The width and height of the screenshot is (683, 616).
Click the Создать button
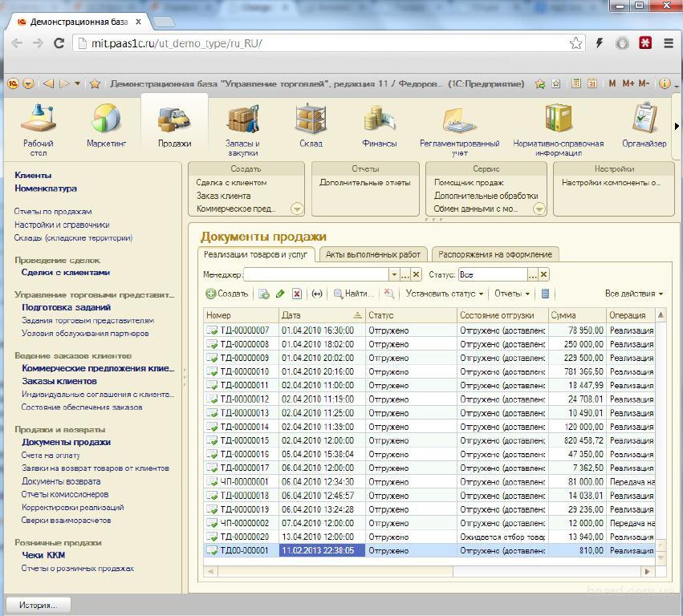(227, 294)
